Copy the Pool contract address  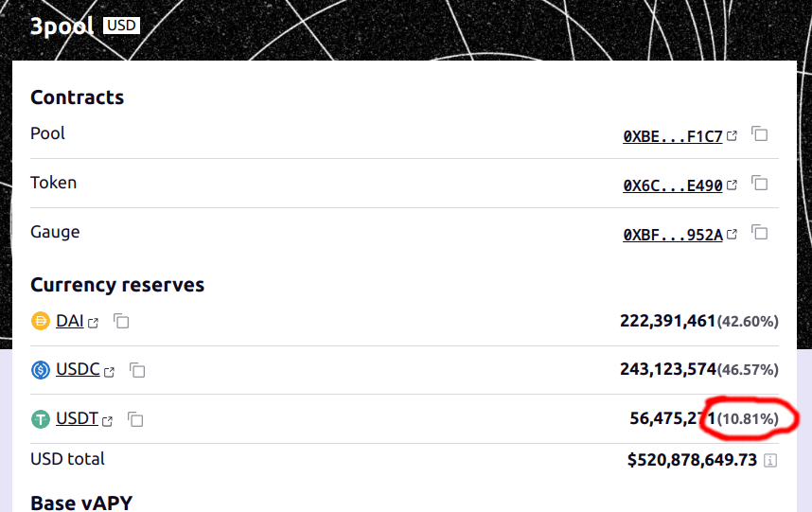pos(759,134)
